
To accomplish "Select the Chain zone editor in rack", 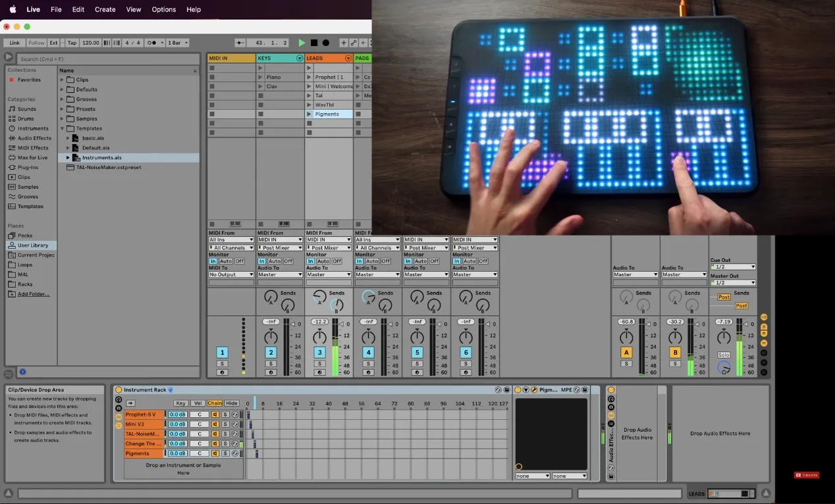I will click(x=215, y=403).
